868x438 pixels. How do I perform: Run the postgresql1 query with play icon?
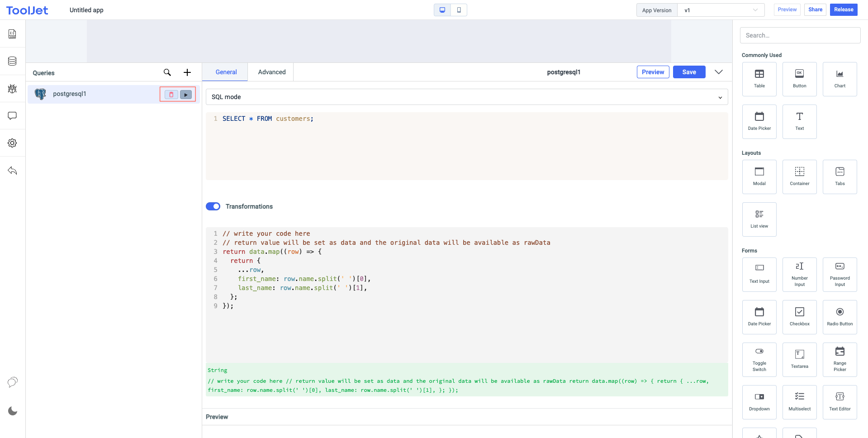pyautogui.click(x=186, y=95)
